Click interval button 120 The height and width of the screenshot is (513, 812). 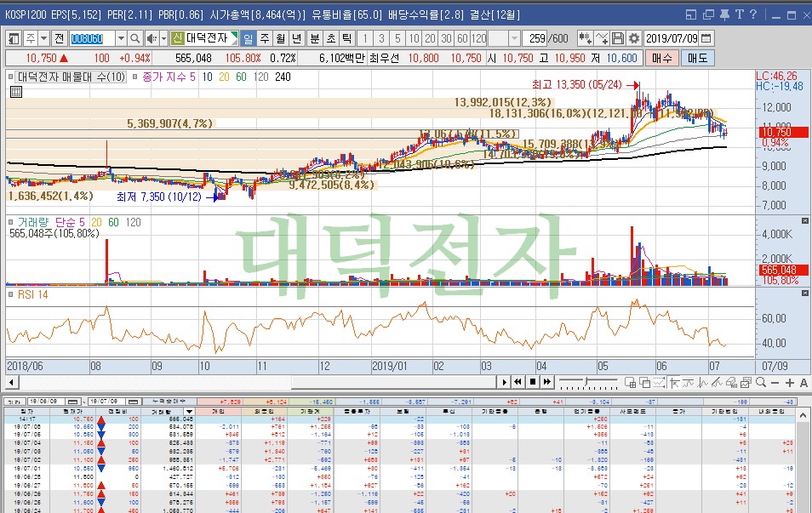coord(479,38)
